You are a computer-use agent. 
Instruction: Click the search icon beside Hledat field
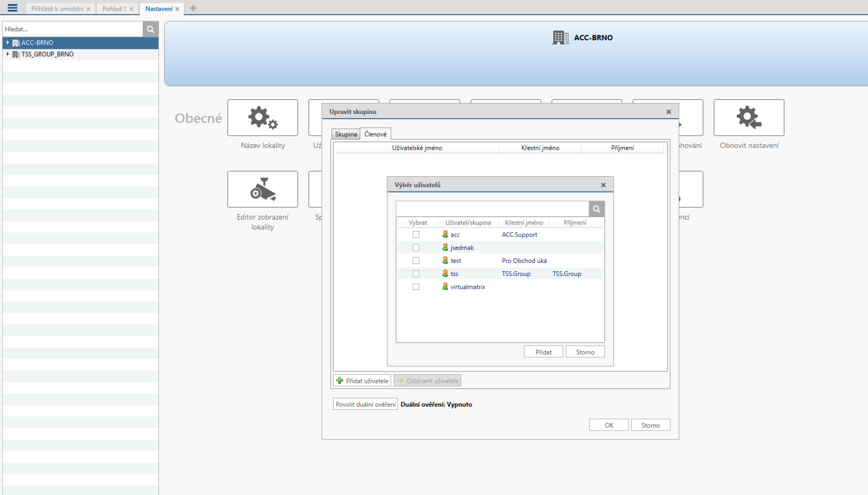(150, 29)
